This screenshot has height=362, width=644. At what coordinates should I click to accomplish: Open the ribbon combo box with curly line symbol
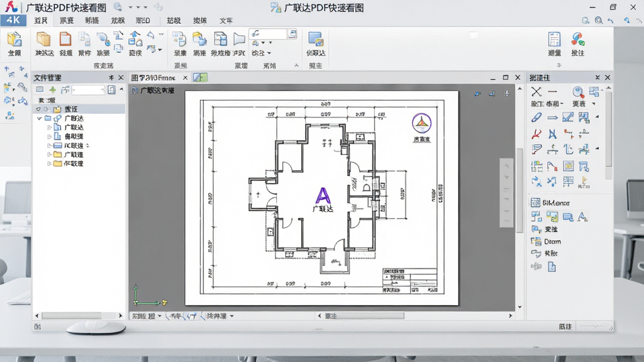tap(268, 34)
